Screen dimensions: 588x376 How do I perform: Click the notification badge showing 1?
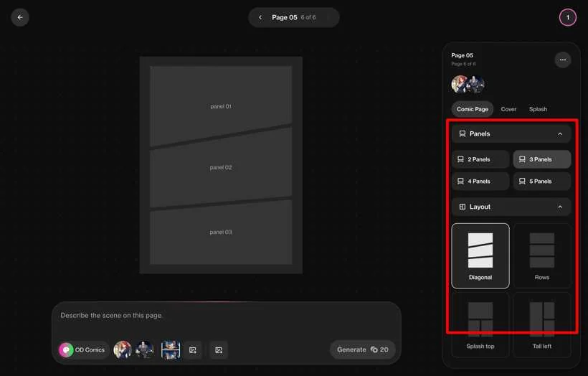coord(567,17)
